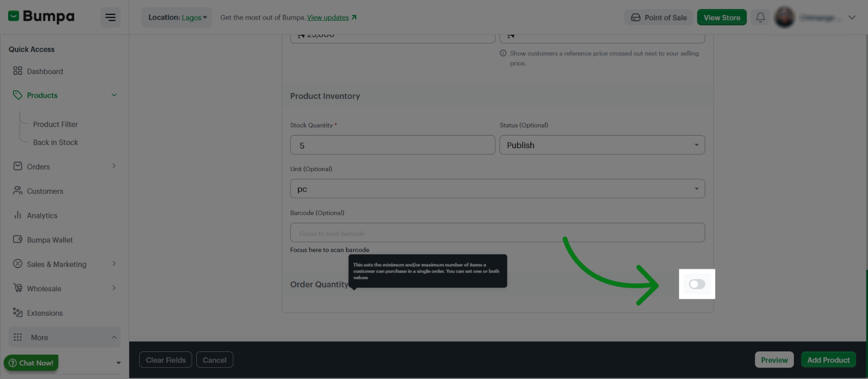Open the View updates link
Viewport: 868px width, 379px height.
(x=332, y=18)
